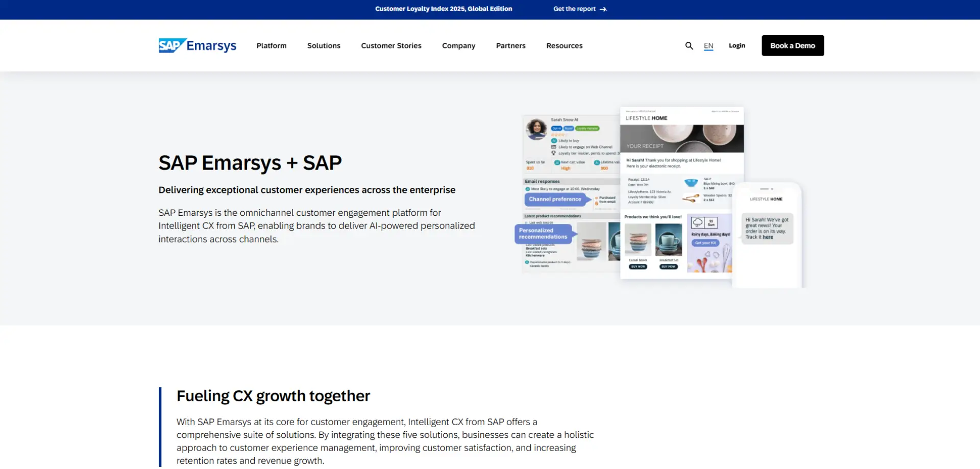Click the SAP Emarsys logo
The image size is (980, 469).
click(x=197, y=45)
